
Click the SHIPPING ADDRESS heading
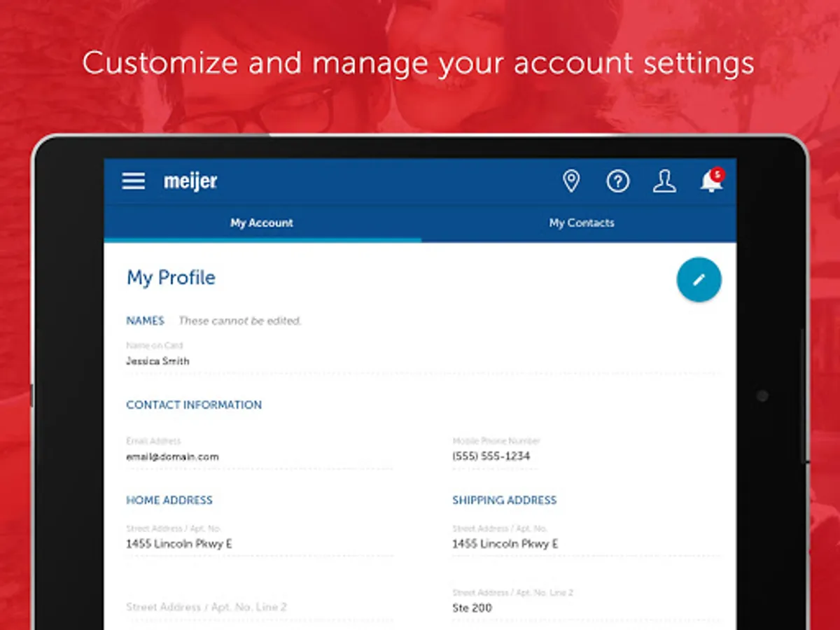pos(505,500)
